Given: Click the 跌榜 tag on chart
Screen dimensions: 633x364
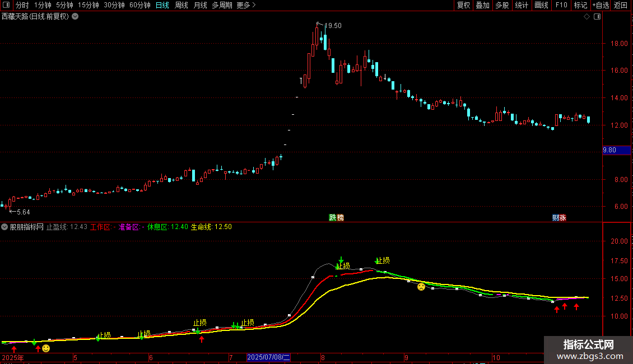Looking at the screenshot, I should coord(336,218).
